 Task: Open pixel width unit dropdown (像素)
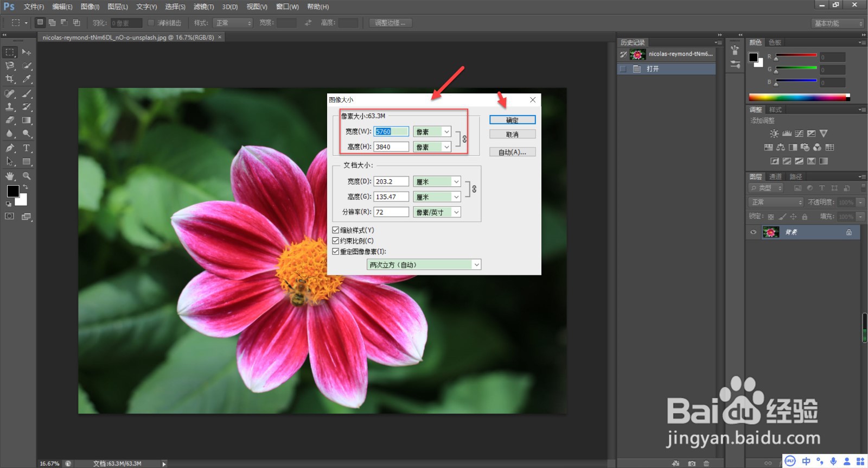pyautogui.click(x=432, y=131)
